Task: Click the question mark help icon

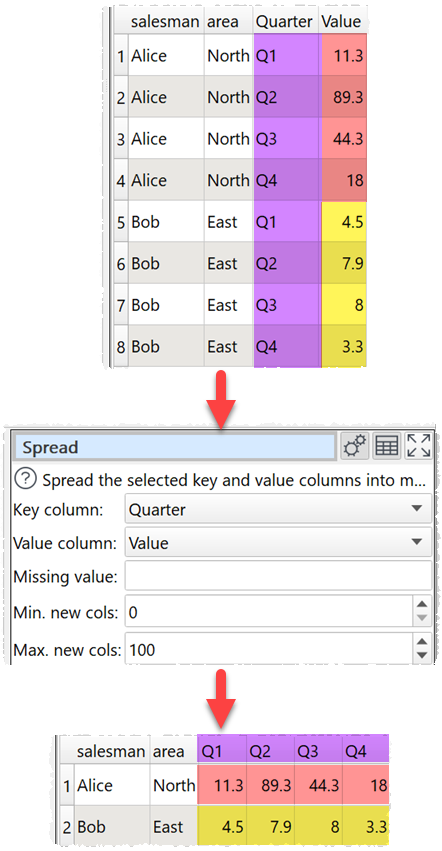Action: point(26,480)
